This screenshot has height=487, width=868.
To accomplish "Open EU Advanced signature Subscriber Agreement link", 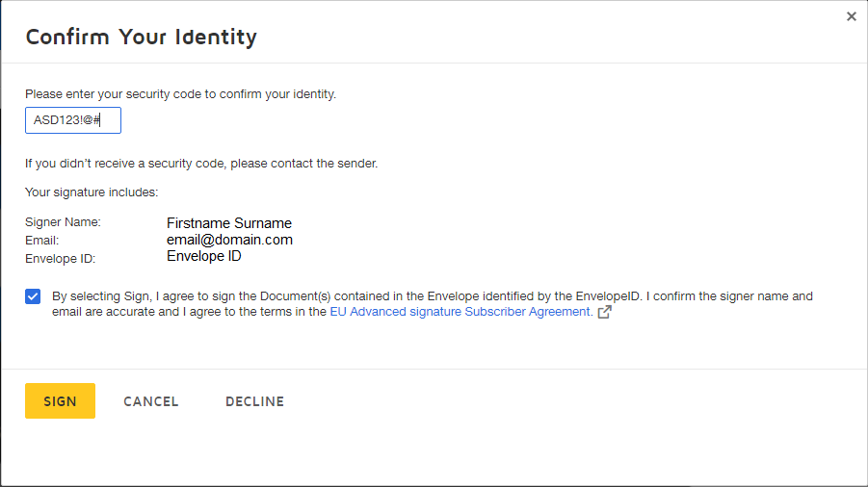I will coord(461,312).
